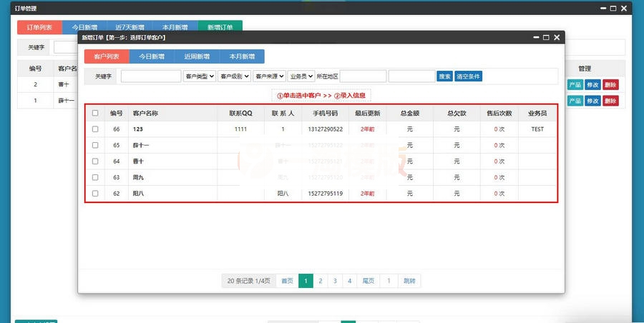Image resolution: width=644 pixels, height=323 pixels.
Task: Open the 客户来源 dropdown
Action: 269,76
